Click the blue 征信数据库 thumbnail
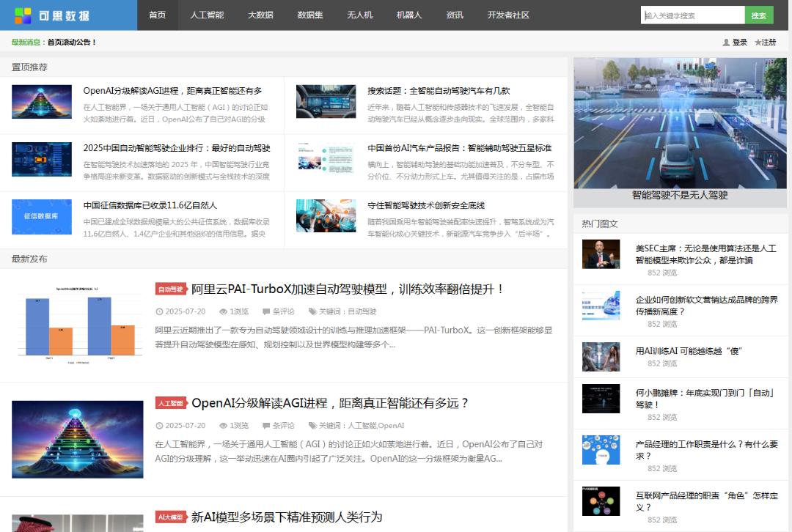Viewport: 792px width, 532px height. coord(41,216)
